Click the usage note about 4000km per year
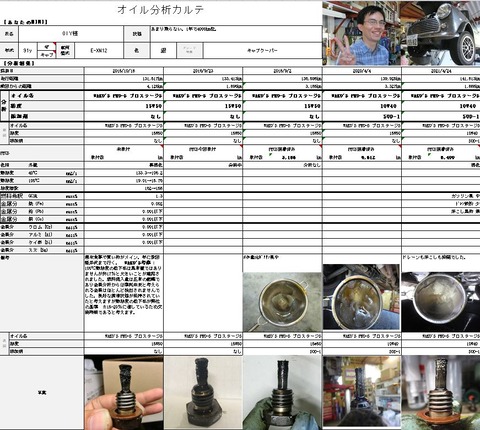This screenshot has width=480, height=430. click(183, 29)
